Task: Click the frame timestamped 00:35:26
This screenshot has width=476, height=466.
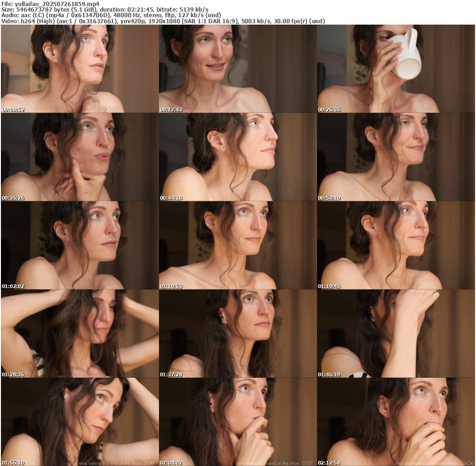Action: tap(79, 157)
